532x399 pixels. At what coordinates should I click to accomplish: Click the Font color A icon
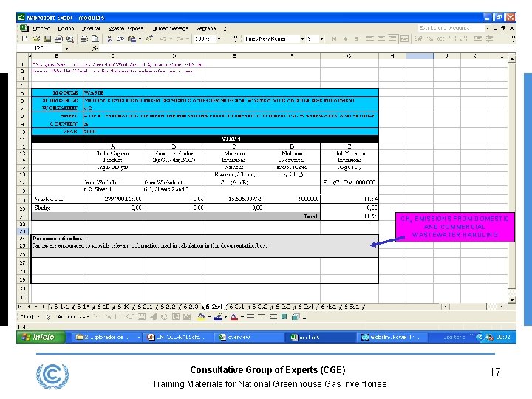coord(234,317)
